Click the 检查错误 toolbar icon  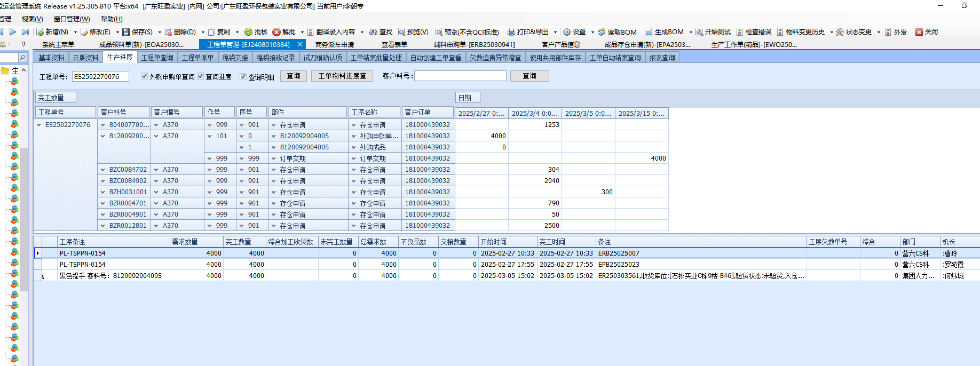tap(740, 32)
